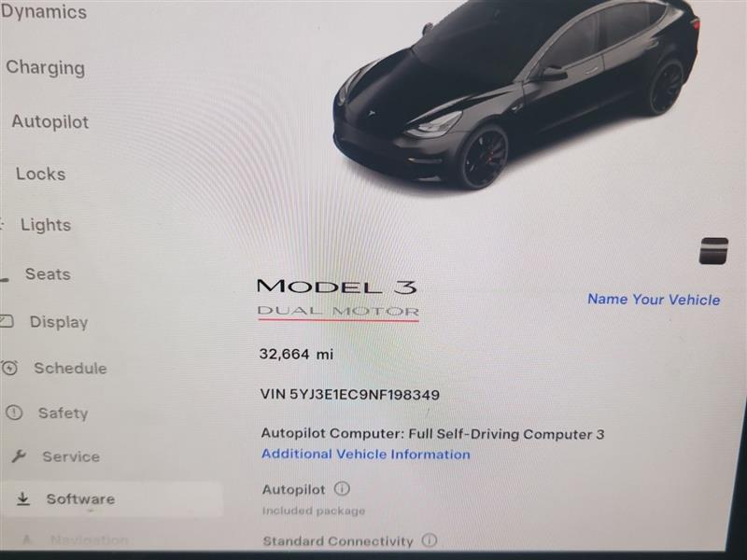Select the Locks menu item
Screen dimensions: 747x560
tap(41, 174)
